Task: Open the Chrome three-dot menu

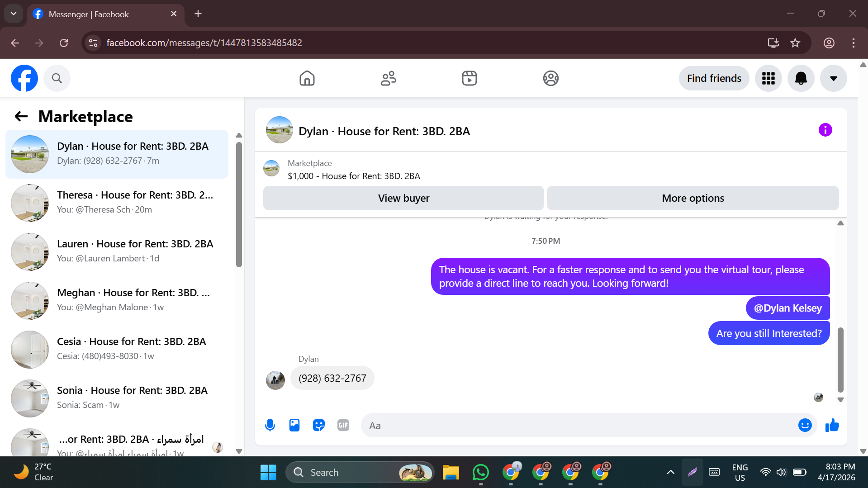Action: [853, 43]
